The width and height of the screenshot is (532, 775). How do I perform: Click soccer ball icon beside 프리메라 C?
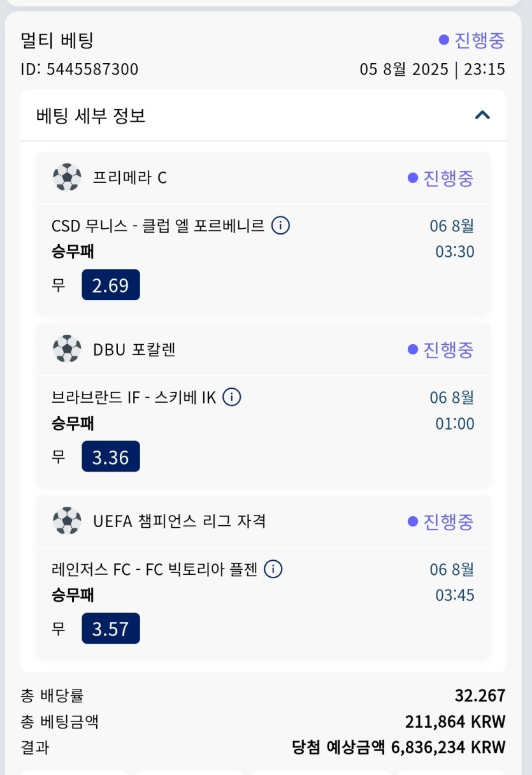[67, 177]
